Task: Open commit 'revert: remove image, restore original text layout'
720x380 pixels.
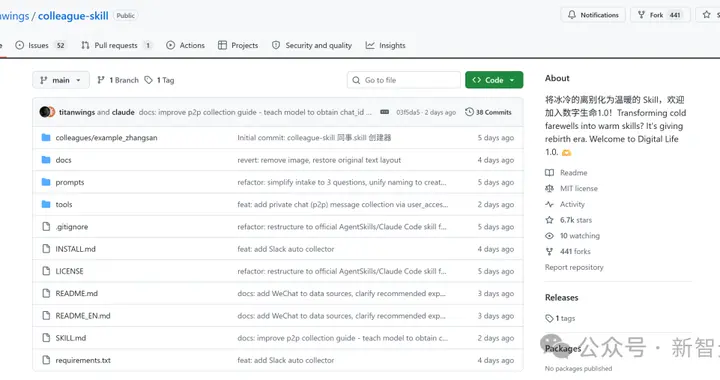Action: pyautogui.click(x=319, y=160)
